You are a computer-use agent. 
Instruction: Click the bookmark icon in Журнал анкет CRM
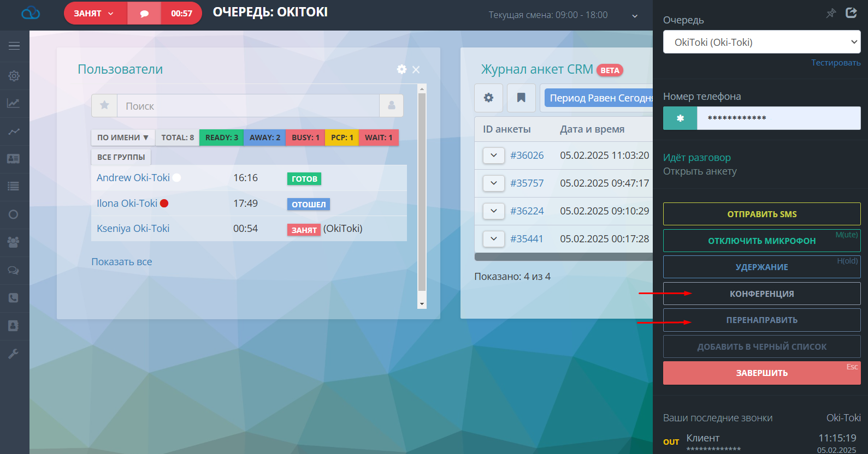[521, 98]
